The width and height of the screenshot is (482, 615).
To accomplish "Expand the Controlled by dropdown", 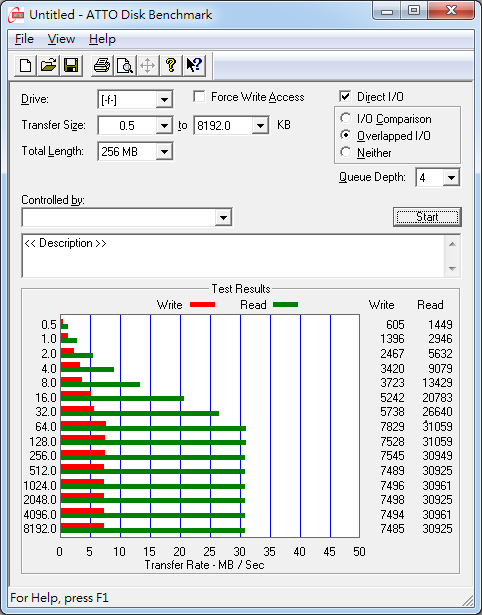I will (x=223, y=217).
